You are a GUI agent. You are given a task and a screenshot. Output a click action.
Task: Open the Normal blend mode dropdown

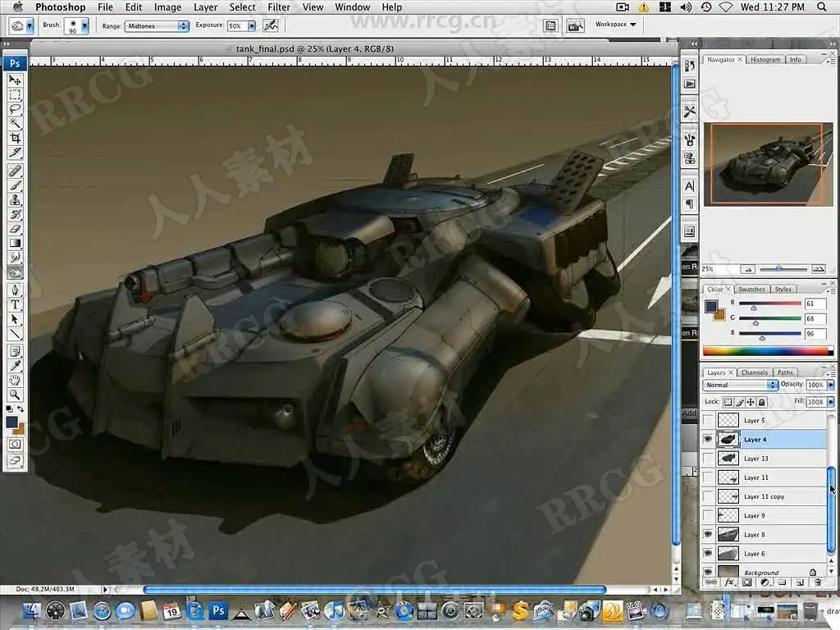tap(741, 385)
